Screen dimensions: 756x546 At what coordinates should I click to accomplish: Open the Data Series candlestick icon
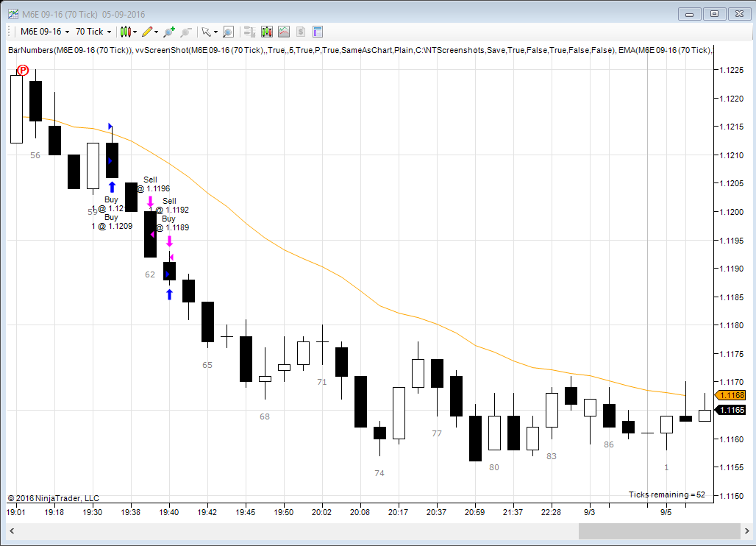pos(267,32)
